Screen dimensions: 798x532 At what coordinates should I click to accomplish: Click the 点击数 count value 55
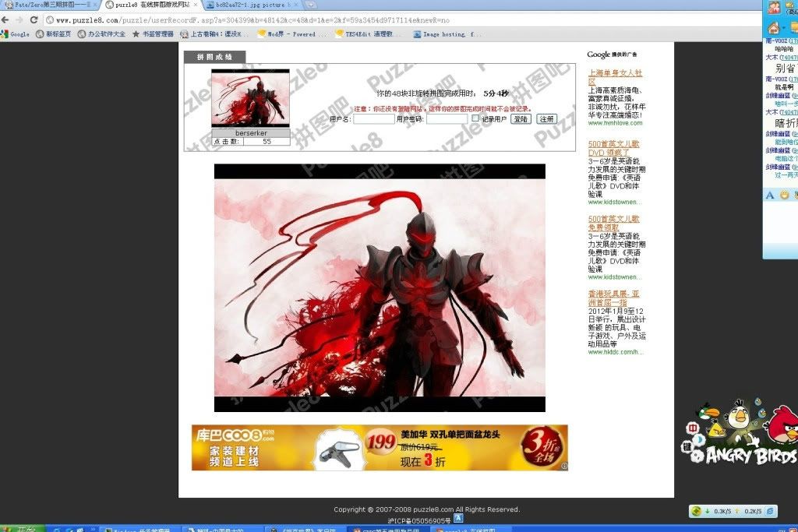(x=267, y=142)
